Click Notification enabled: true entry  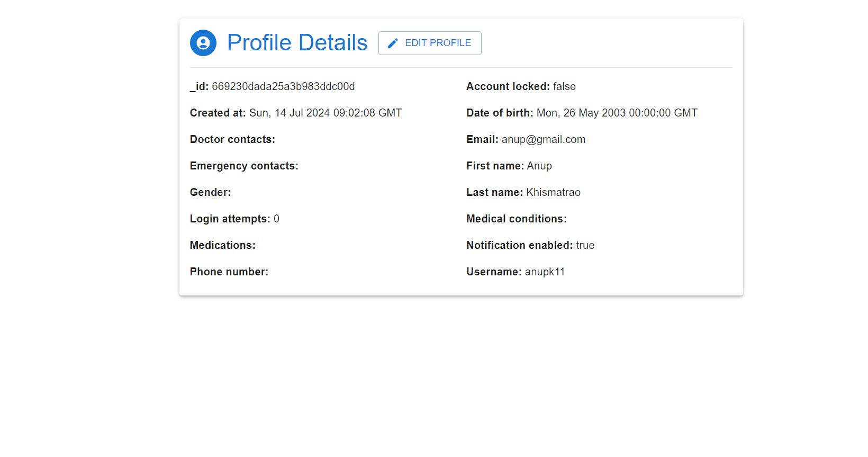click(x=530, y=245)
